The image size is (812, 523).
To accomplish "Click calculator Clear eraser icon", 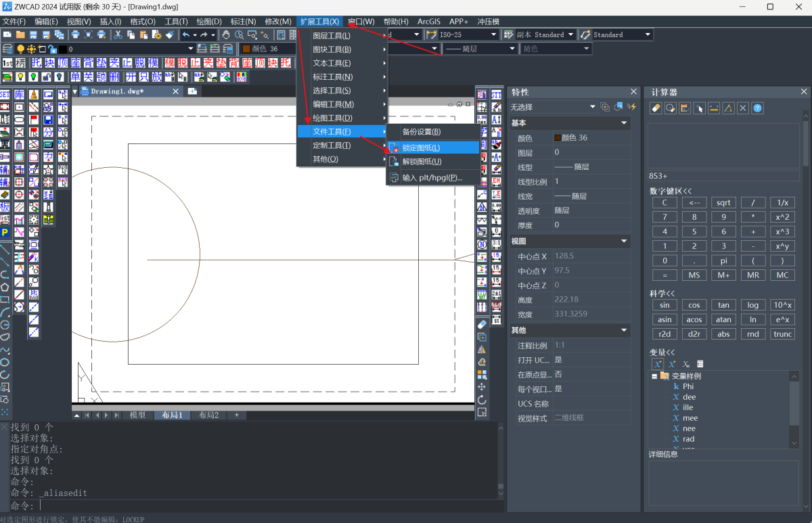I will click(x=656, y=108).
